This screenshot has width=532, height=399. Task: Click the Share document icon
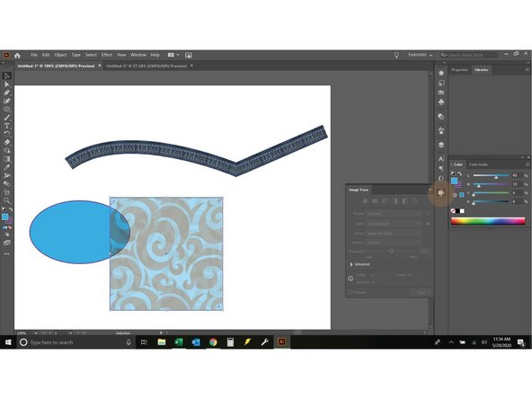pos(189,55)
